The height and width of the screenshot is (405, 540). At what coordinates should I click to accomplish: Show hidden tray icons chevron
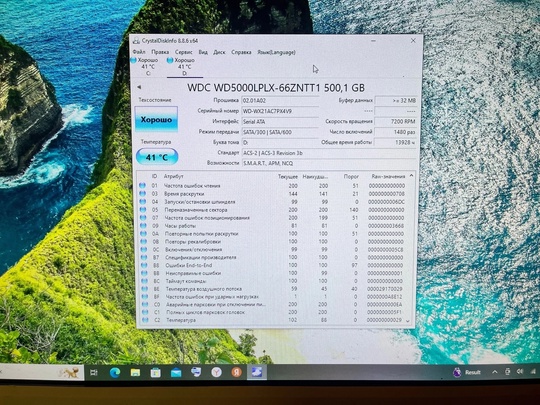(x=495, y=372)
